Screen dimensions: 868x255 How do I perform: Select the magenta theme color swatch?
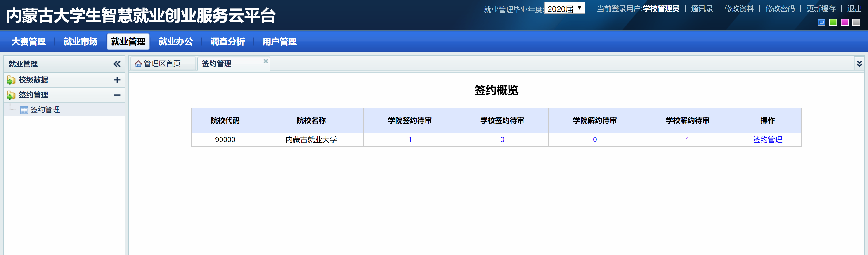[x=844, y=22]
